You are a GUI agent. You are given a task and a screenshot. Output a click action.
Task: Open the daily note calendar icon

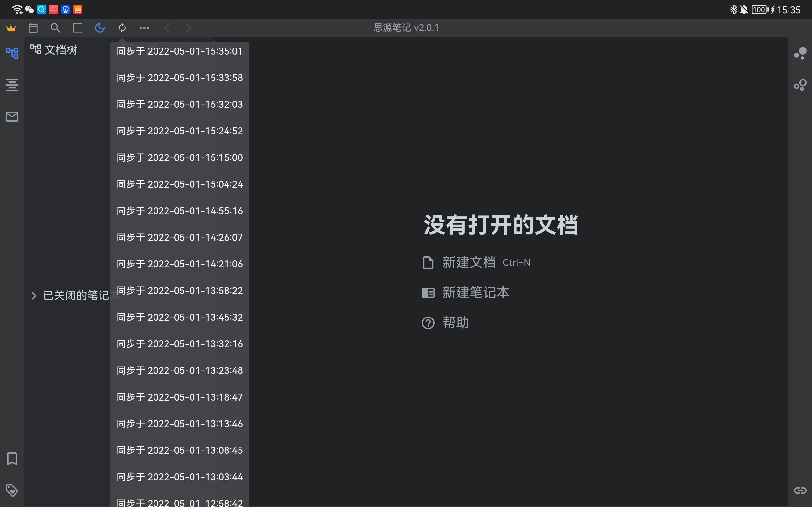pyautogui.click(x=33, y=28)
